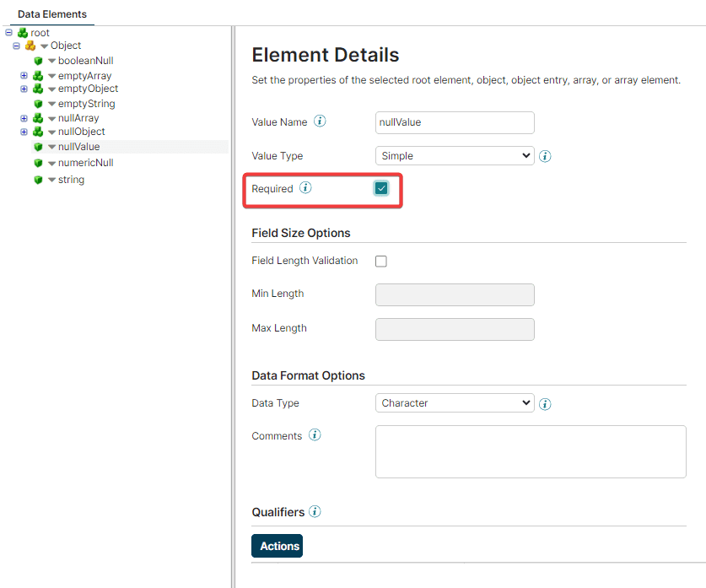The image size is (706, 588).
Task: Click the Qualifiers info icon
Action: (315, 511)
